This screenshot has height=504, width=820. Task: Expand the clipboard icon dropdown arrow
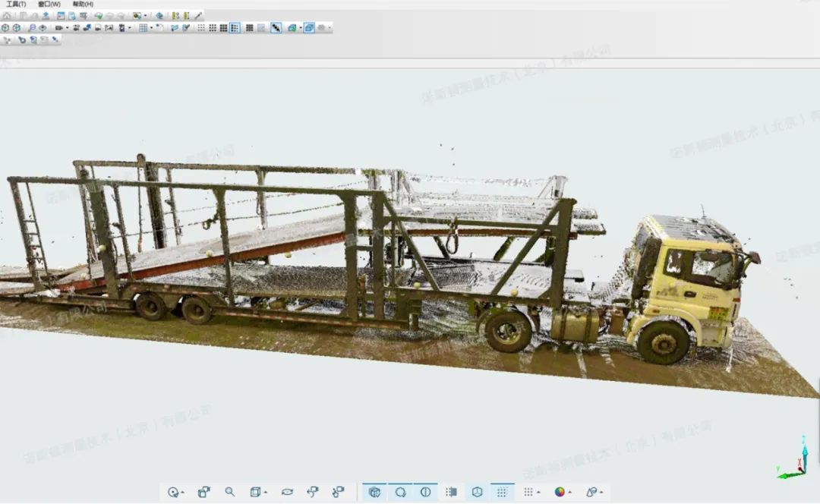coord(130,28)
